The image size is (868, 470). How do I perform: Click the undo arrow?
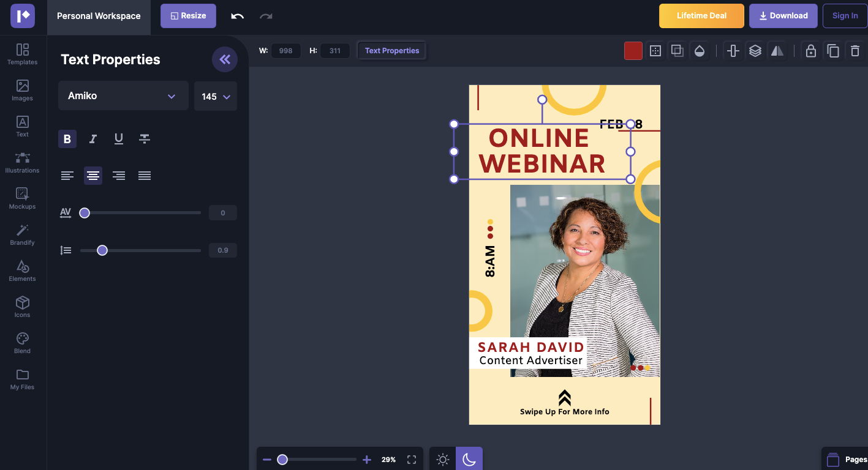[x=237, y=16]
